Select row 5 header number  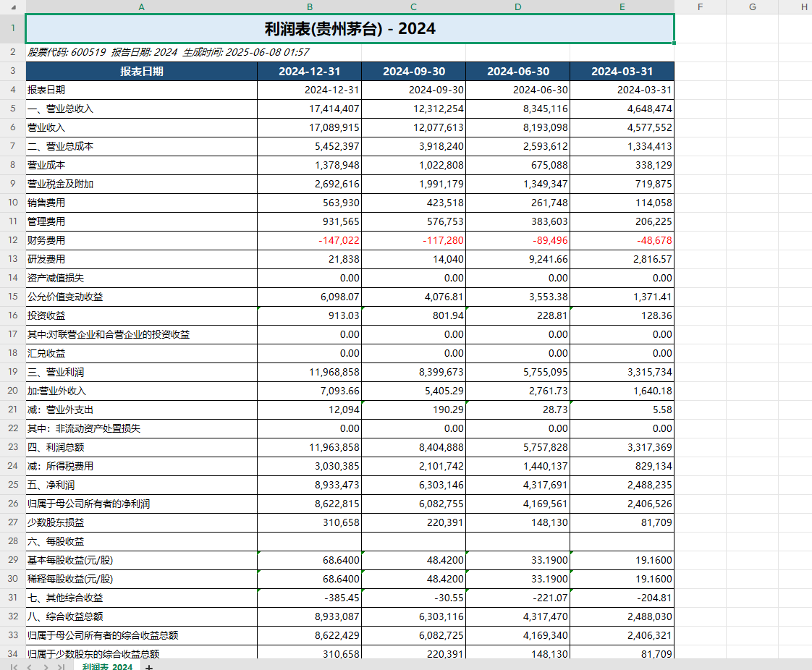[x=13, y=109]
